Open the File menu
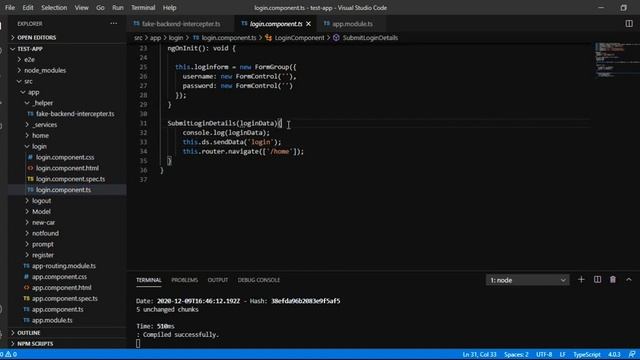The image size is (640, 360). tap(10, 8)
